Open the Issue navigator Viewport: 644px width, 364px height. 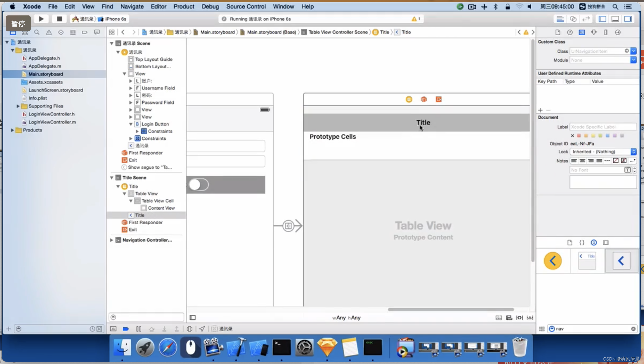[49, 32]
